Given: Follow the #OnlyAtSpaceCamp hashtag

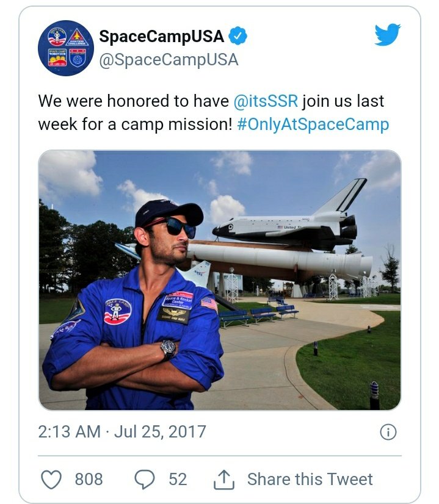Looking at the screenshot, I should (x=313, y=124).
